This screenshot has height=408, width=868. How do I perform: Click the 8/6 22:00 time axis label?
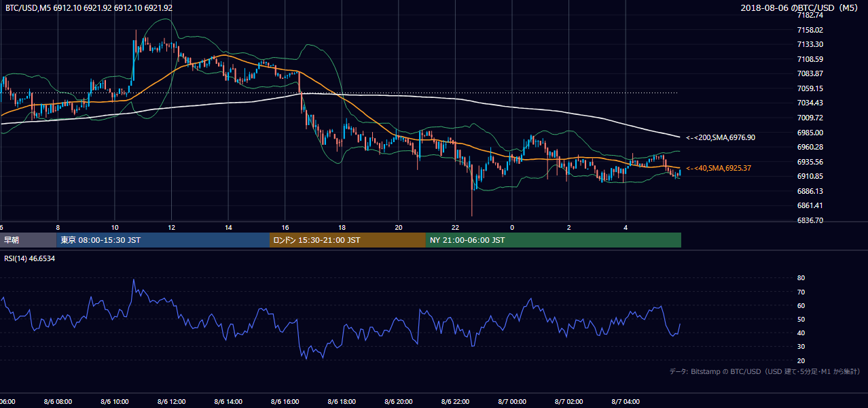point(456,402)
